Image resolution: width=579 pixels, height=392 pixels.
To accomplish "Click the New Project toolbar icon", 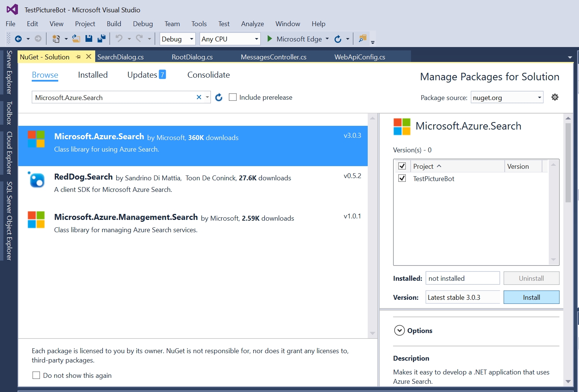I will pos(56,39).
